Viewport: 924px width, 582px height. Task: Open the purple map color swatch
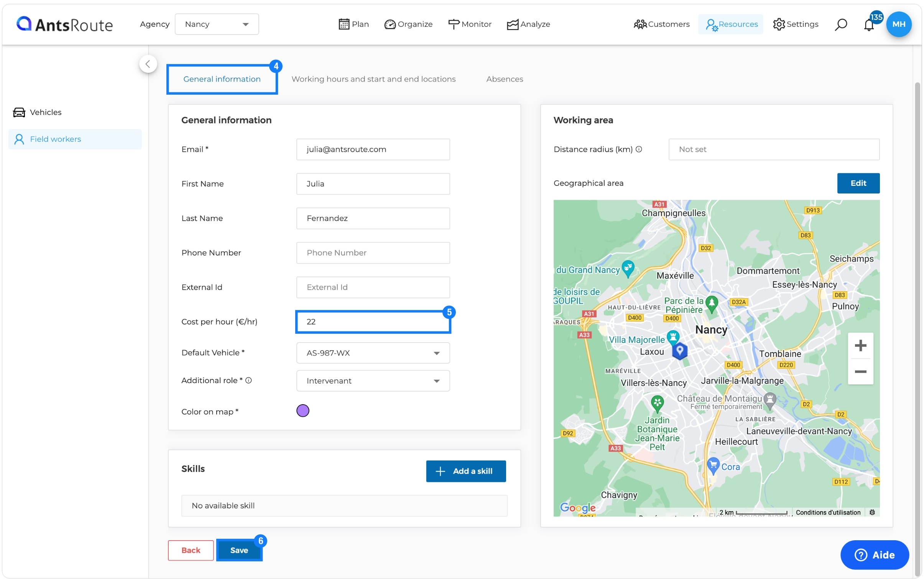[303, 411]
